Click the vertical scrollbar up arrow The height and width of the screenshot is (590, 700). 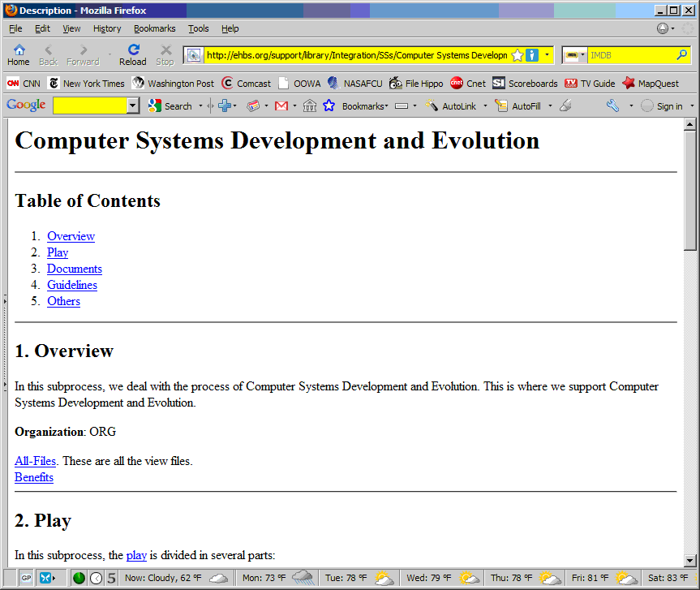[x=689, y=124]
